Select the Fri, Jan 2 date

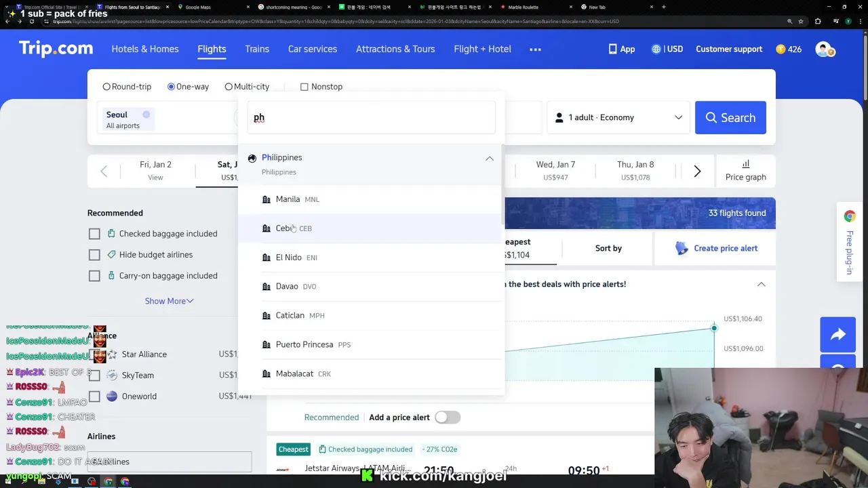coord(155,171)
